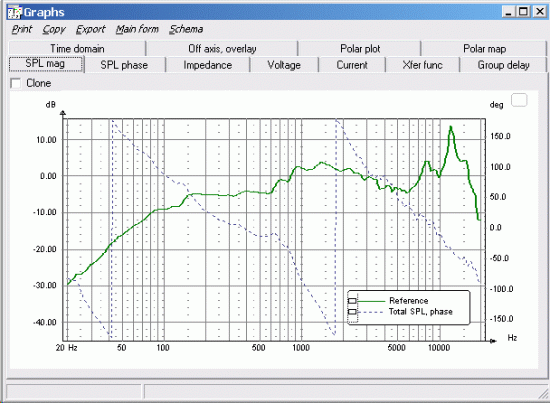Select the Current tab

[352, 65]
